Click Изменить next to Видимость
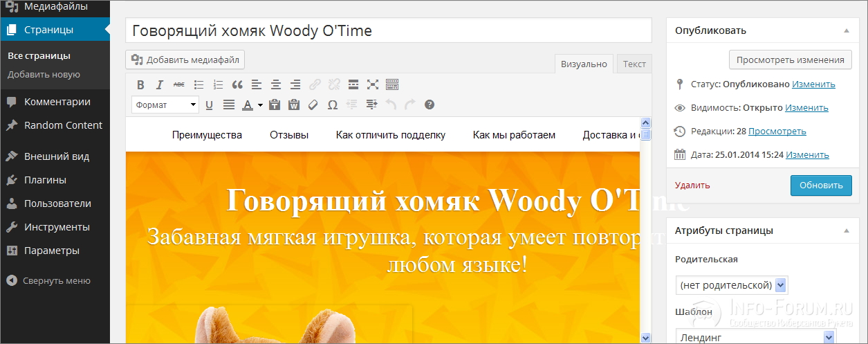This screenshot has height=344, width=868. coord(806,108)
